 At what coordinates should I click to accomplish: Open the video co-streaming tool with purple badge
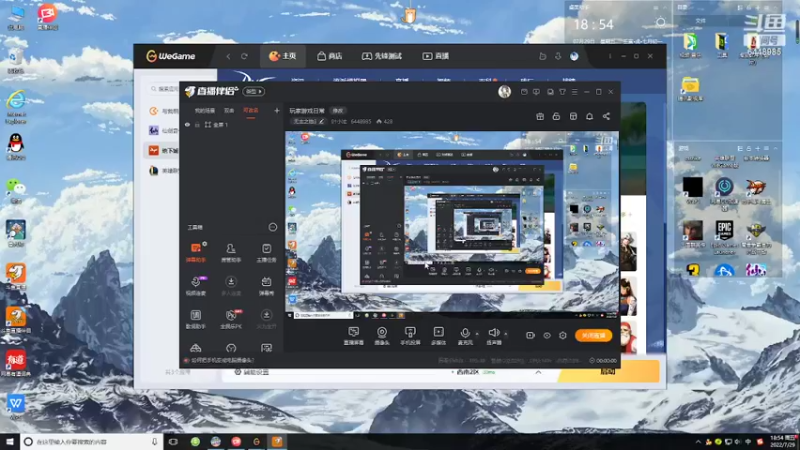(195, 285)
